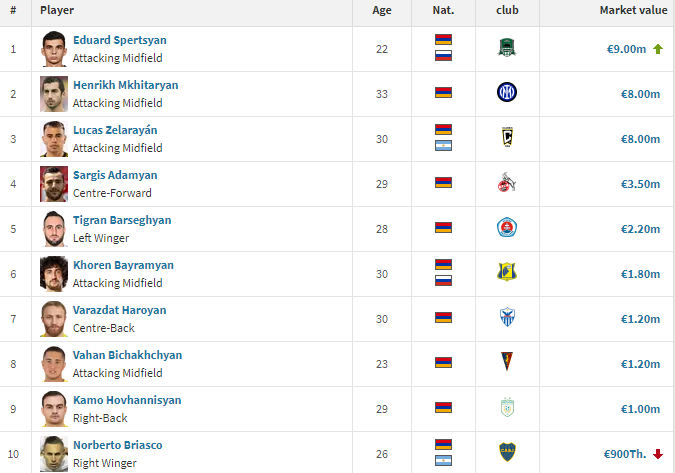
Task: Click the club crest in Varazdat Haroyan's row
Action: click(506, 318)
